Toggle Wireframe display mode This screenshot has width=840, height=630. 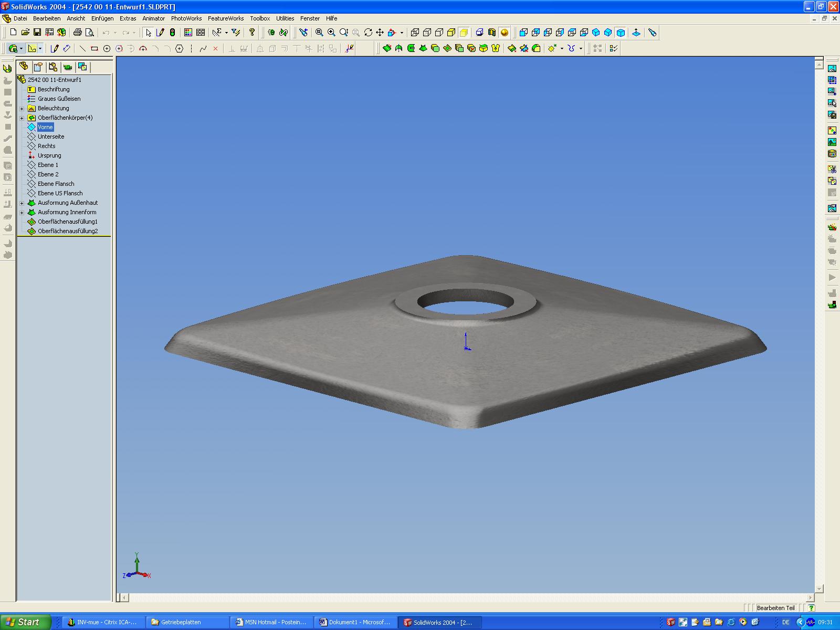click(415, 33)
